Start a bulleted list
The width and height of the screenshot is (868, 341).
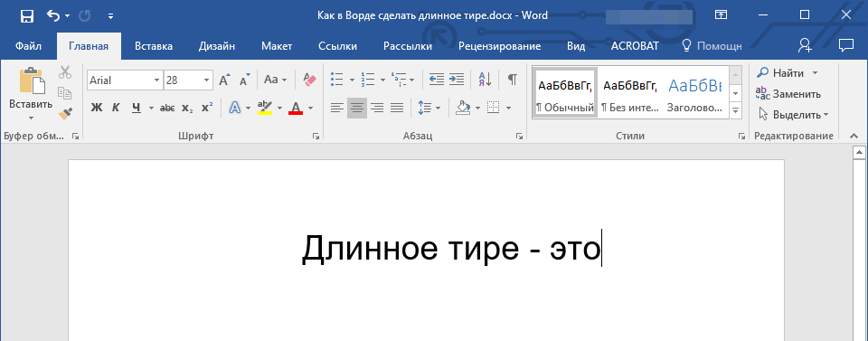(336, 80)
